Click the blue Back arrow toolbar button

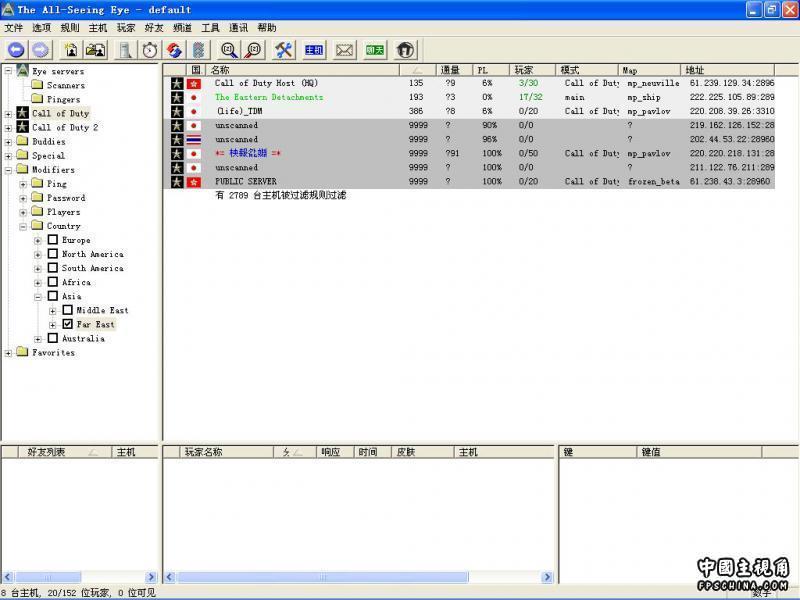16,49
